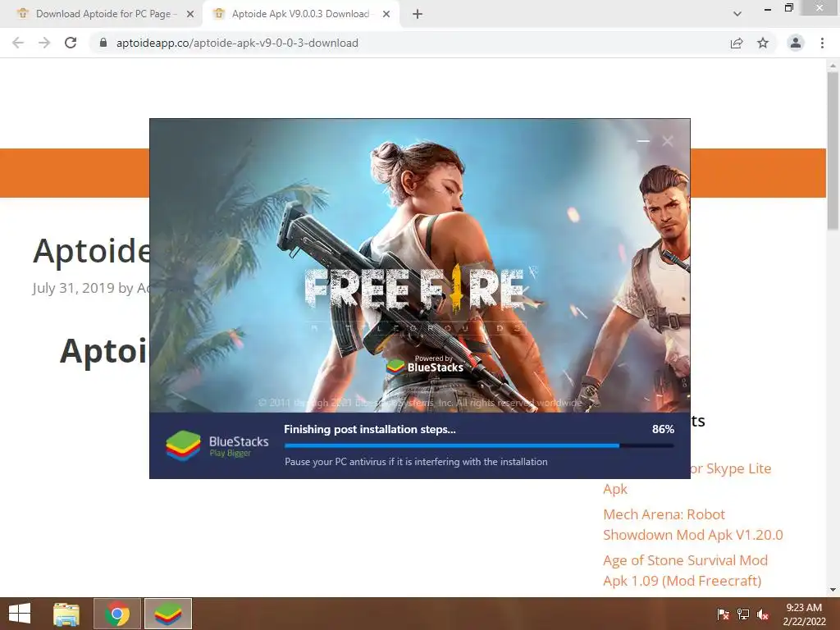Bookmark this page with star icon
Screen dimensions: 840x630
[763, 43]
